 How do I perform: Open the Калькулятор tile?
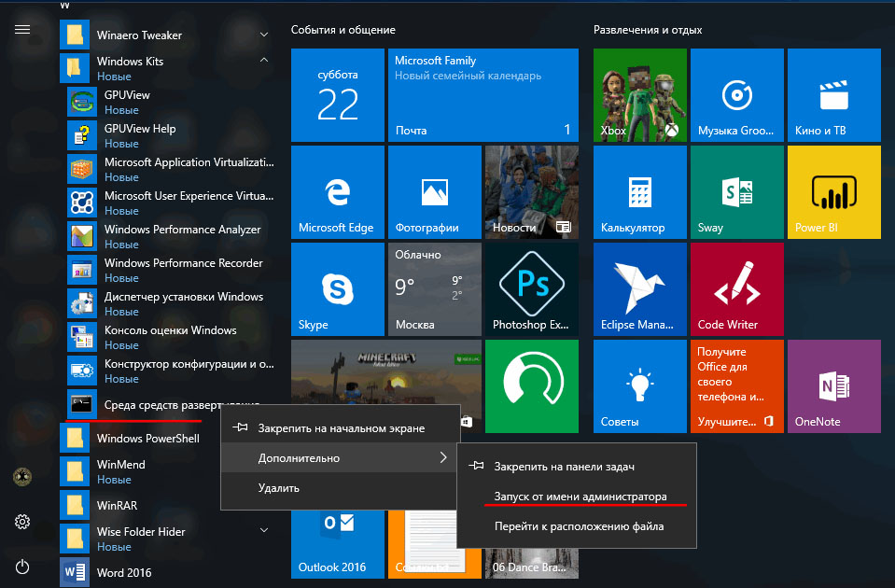point(640,192)
